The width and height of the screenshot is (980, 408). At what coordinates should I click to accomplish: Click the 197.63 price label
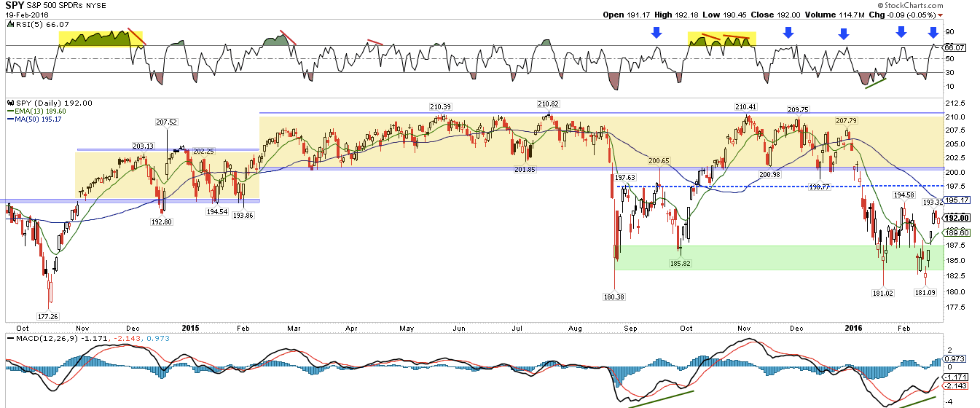point(626,177)
